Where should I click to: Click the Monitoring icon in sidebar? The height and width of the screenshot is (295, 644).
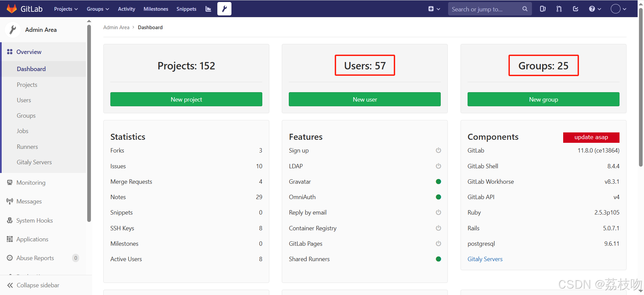[x=10, y=182]
